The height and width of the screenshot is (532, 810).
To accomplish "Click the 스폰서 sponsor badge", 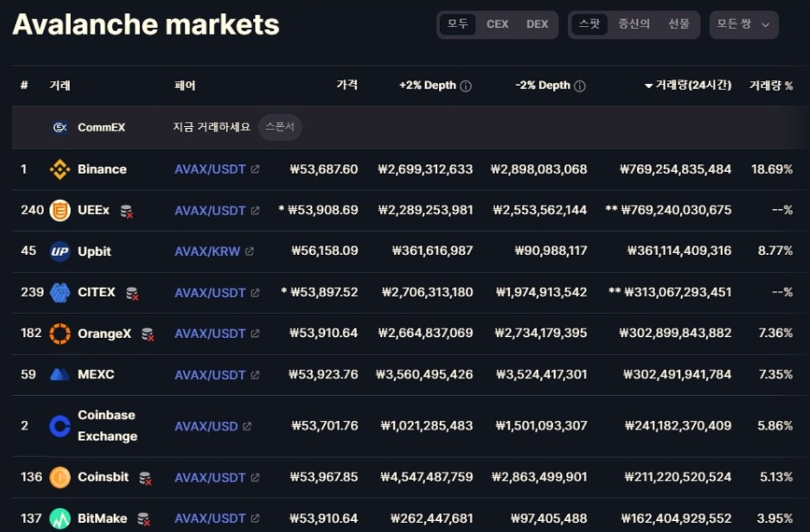I will coord(280,127).
